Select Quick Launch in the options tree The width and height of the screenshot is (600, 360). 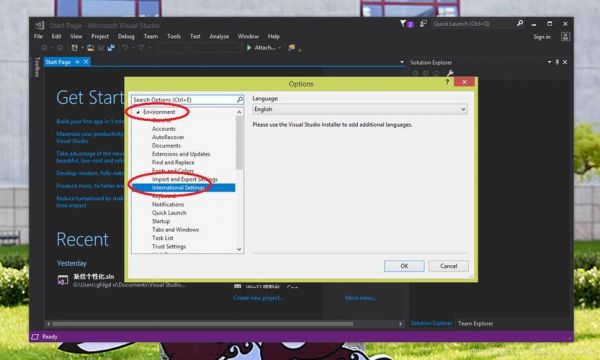[169, 213]
